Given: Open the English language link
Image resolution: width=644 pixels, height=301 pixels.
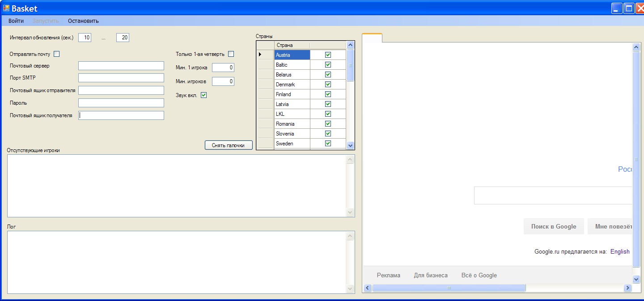Looking at the screenshot, I should (x=620, y=251).
